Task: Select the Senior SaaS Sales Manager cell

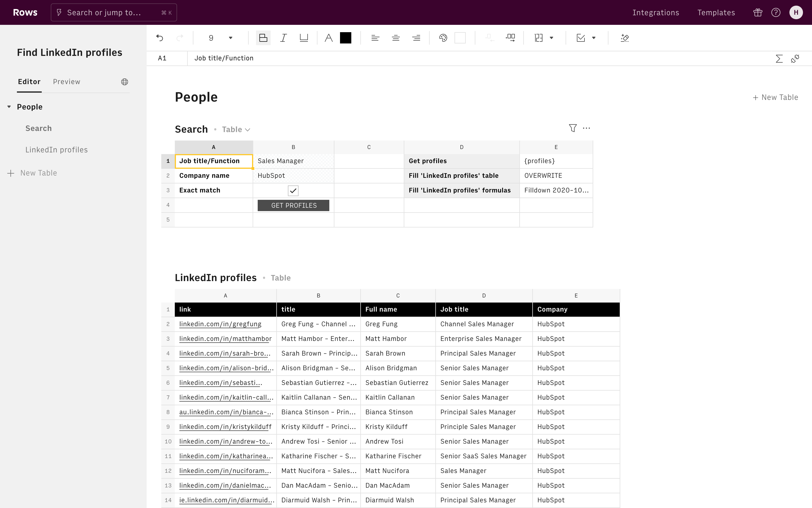Action: [484, 456]
